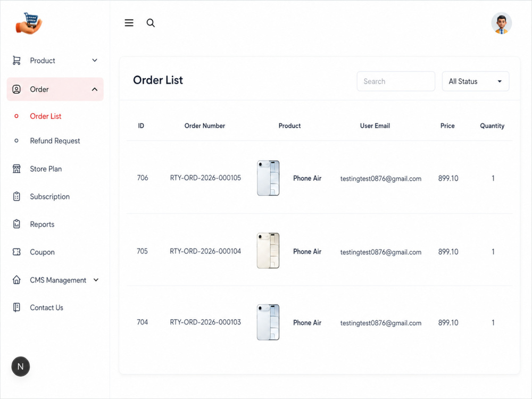532x399 pixels.
Task: Click the Coupon ticket icon
Action: [16, 252]
